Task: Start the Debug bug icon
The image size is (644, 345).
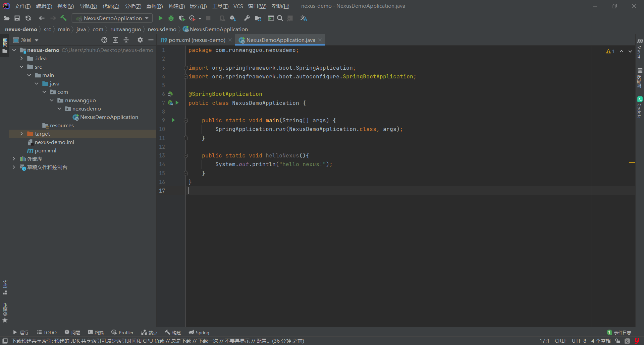Action: coord(171,18)
